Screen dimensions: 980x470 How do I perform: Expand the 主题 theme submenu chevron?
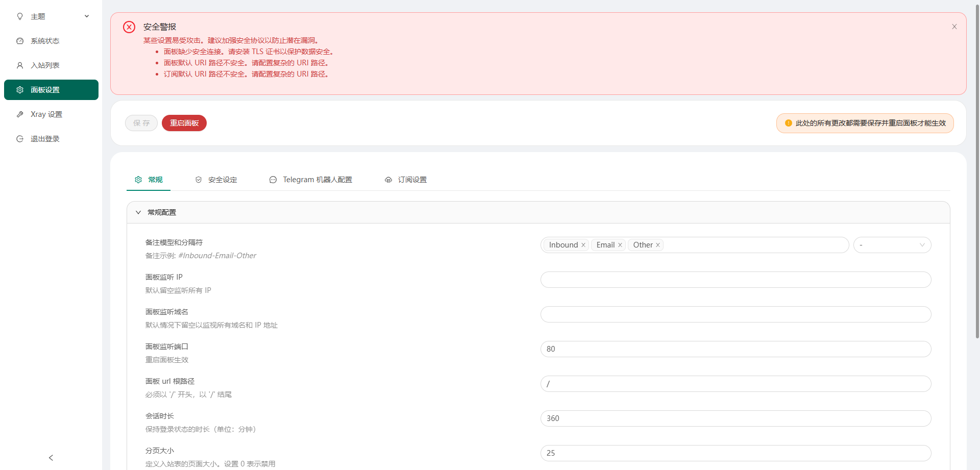(87, 16)
